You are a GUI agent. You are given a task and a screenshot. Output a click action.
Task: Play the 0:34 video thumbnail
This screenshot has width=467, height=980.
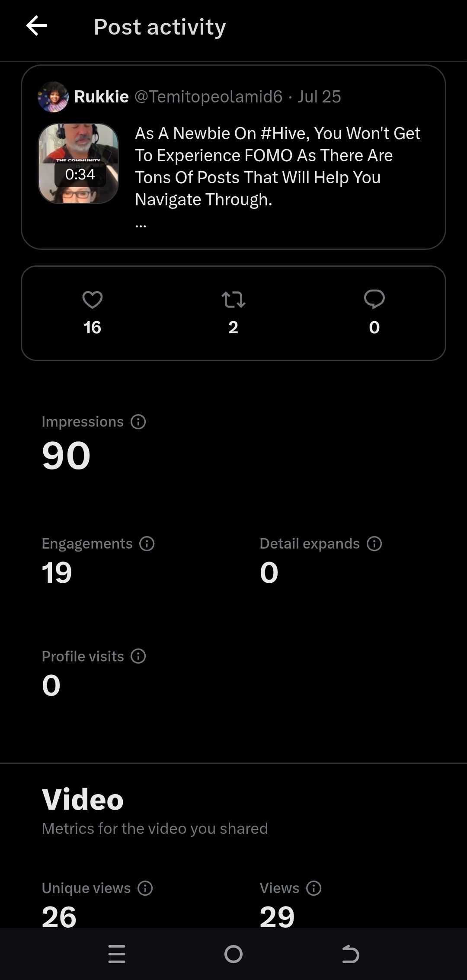(78, 163)
